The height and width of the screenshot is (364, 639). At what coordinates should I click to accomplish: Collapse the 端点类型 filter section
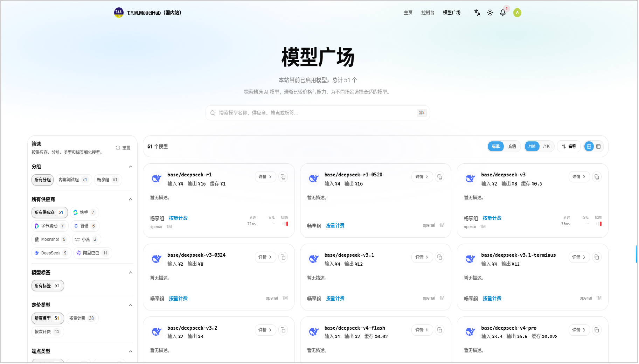click(x=131, y=351)
